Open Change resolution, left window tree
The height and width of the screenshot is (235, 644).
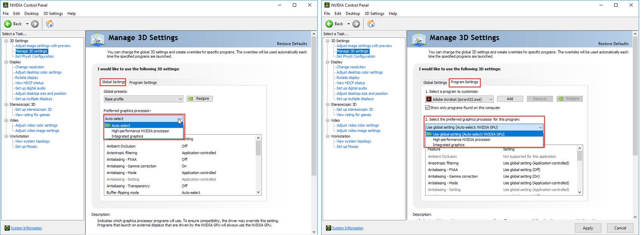(x=30, y=67)
